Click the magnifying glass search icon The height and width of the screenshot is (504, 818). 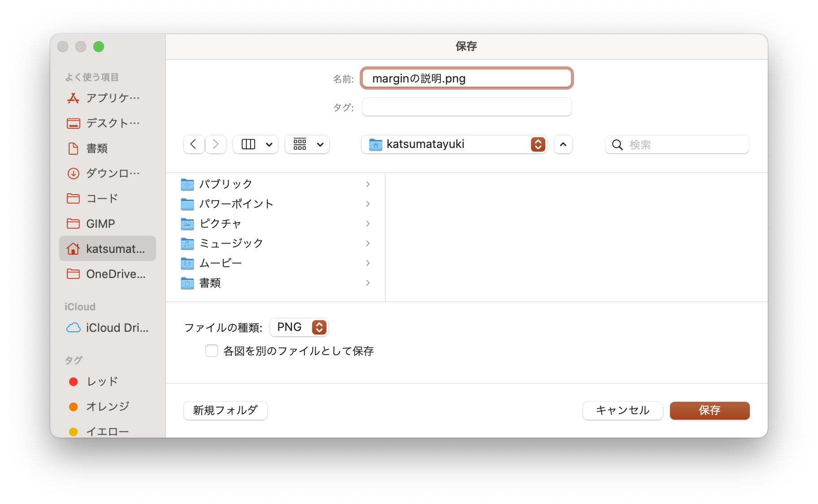click(618, 145)
